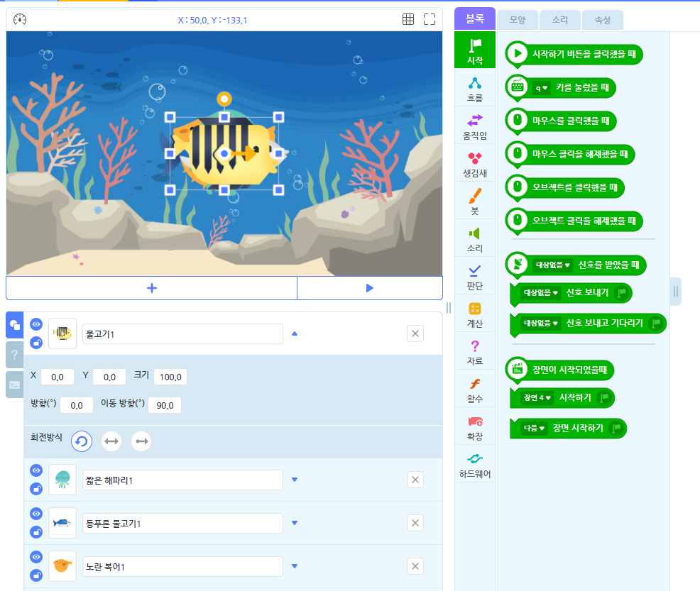Expand 노란 복어1 properties
The height and width of the screenshot is (591, 700).
pyautogui.click(x=295, y=566)
